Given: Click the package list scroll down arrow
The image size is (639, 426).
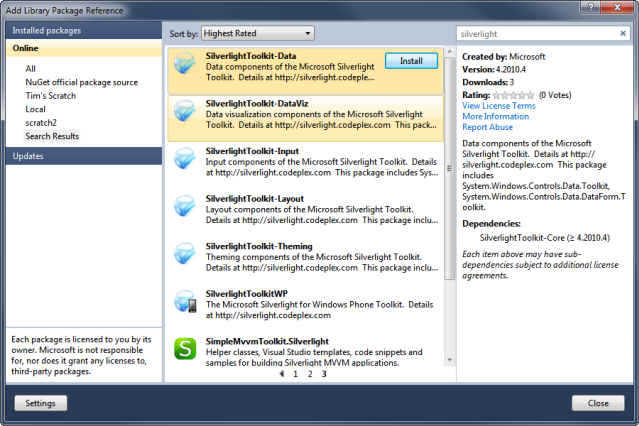Looking at the screenshot, I should point(450,360).
